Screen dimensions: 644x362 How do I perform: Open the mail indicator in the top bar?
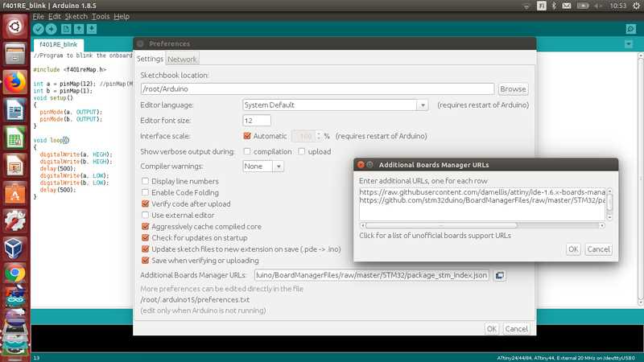(567, 6)
